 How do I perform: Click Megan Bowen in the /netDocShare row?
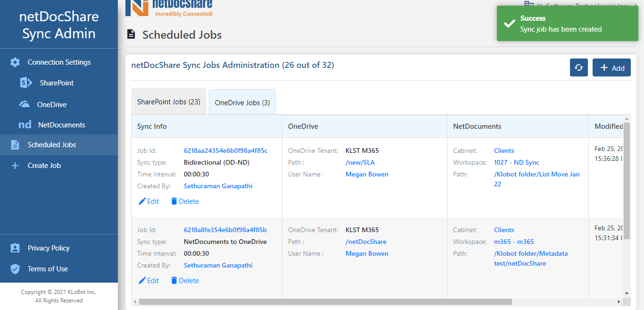(x=367, y=253)
